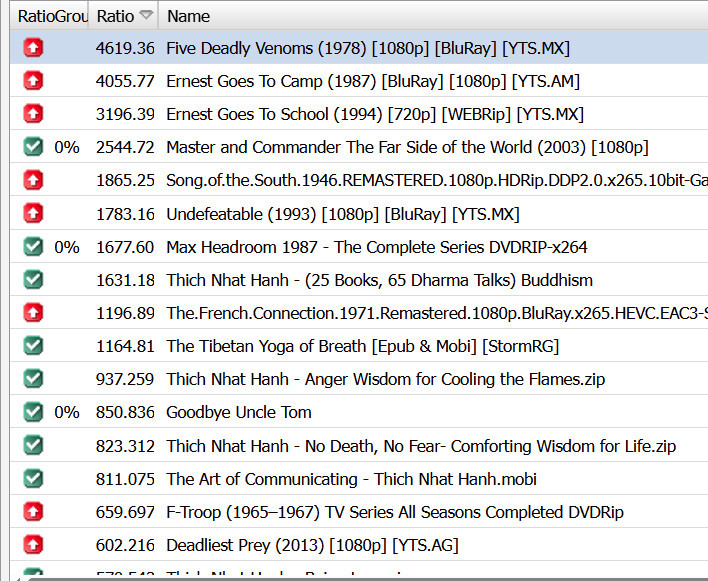Click green check icon for Tibetan Yoga of Breath
Viewport: 708px width, 581px height.
tap(33, 346)
